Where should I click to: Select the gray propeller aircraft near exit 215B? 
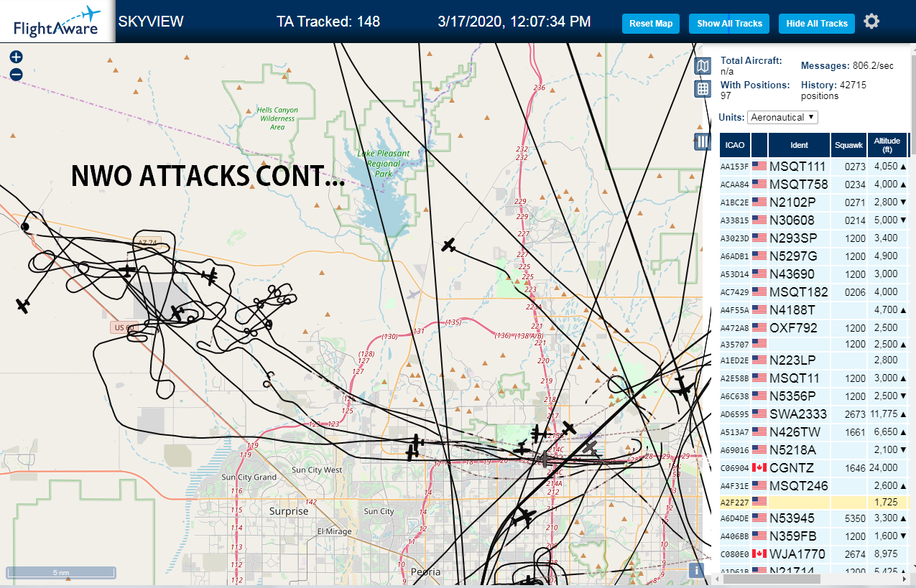click(x=545, y=458)
